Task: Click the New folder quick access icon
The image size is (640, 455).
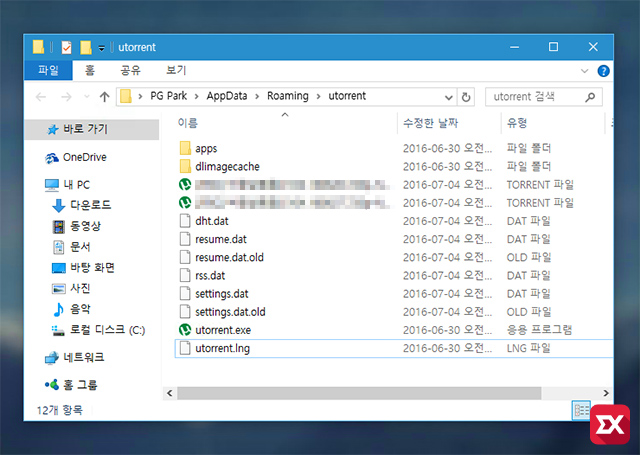Action: pyautogui.click(x=86, y=47)
